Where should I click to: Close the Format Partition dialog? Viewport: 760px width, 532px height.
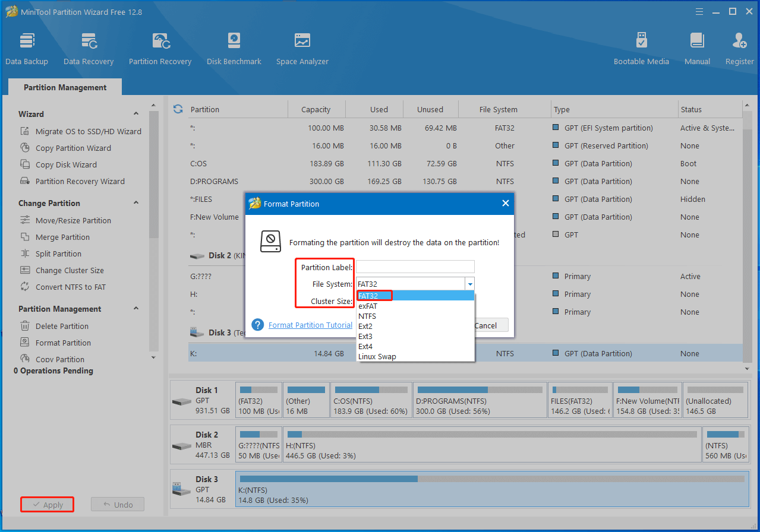(505, 203)
